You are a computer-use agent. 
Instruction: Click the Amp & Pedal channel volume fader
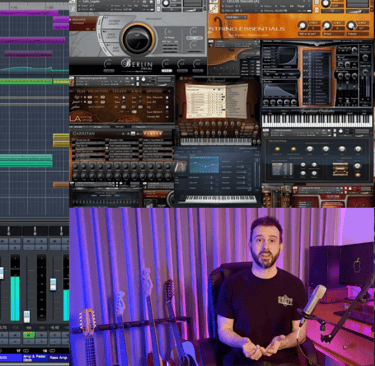[26, 316]
